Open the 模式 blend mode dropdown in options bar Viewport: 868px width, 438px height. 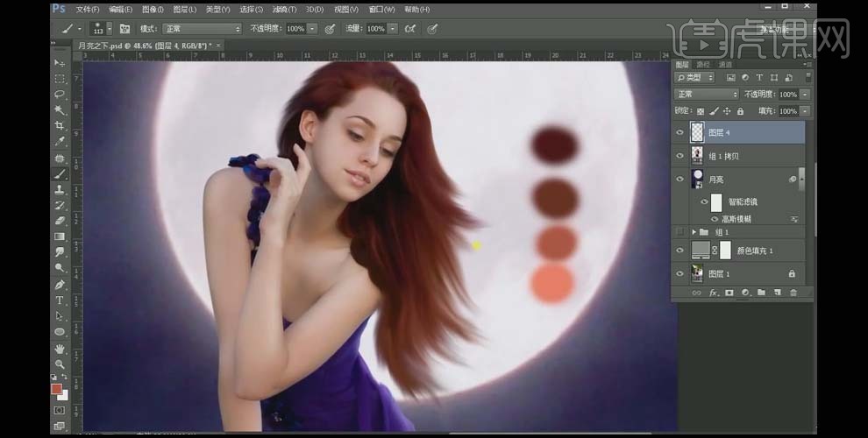pyautogui.click(x=202, y=29)
